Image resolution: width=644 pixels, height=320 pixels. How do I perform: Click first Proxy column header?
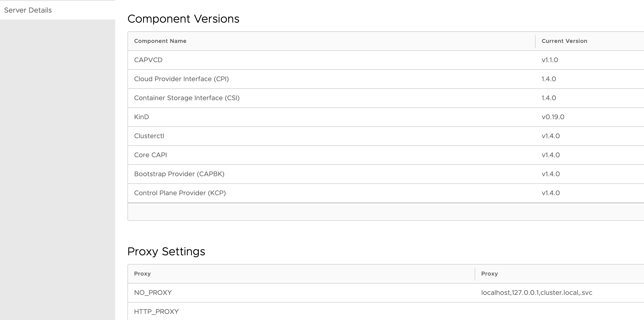tap(142, 274)
